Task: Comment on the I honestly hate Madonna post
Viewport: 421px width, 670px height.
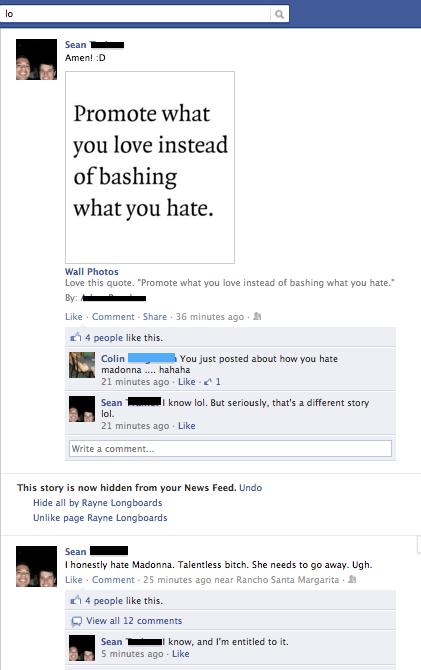Action: click(x=113, y=580)
